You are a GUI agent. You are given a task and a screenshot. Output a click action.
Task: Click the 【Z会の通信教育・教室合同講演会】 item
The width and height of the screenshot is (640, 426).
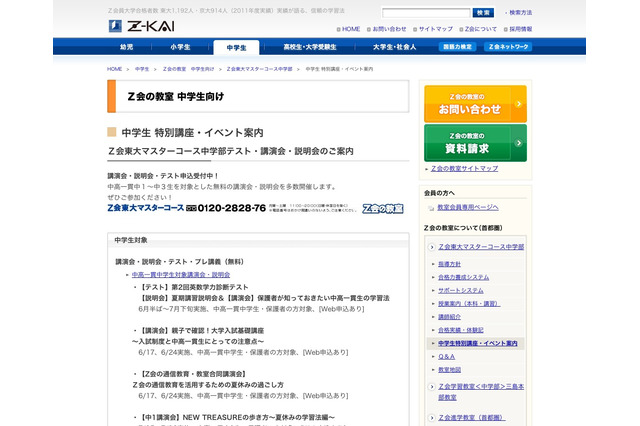tap(193, 374)
